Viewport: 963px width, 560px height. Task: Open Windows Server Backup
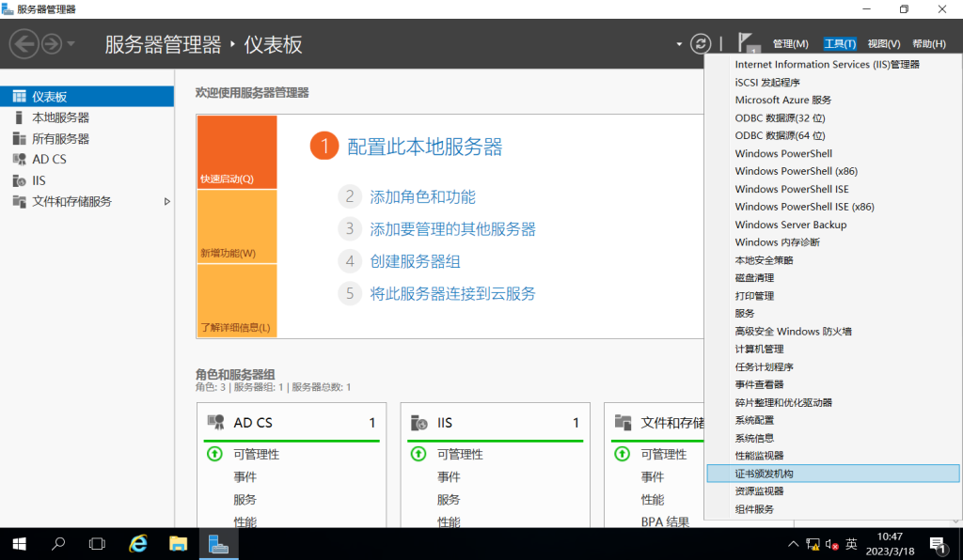(x=833, y=225)
